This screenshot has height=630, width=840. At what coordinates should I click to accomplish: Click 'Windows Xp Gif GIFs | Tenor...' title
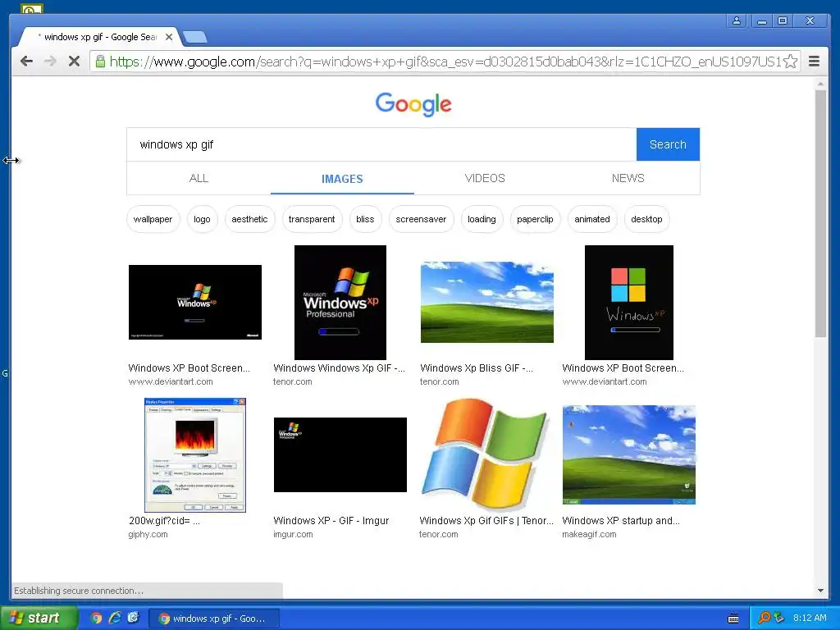pyautogui.click(x=486, y=521)
